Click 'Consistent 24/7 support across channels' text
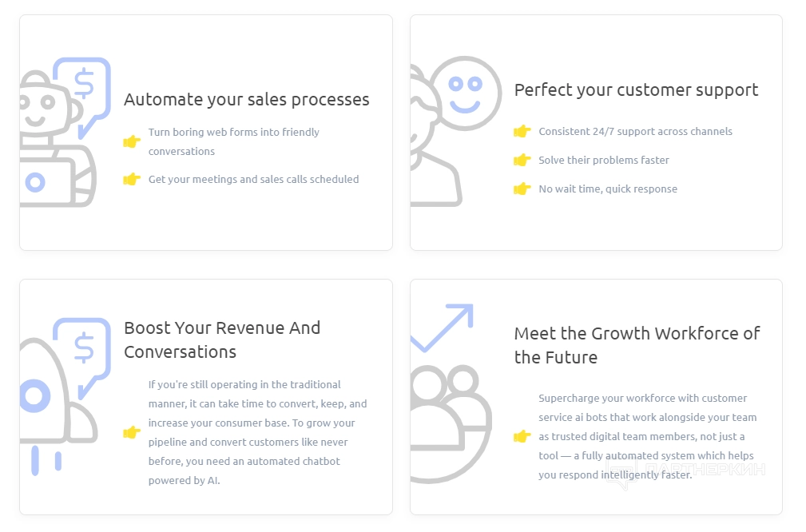 point(635,132)
